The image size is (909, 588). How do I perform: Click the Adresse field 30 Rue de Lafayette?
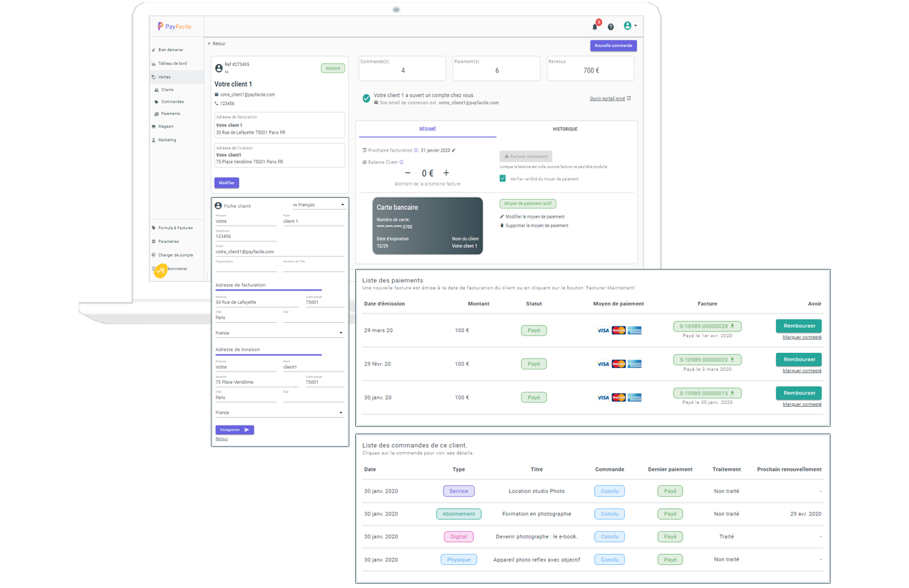257,301
